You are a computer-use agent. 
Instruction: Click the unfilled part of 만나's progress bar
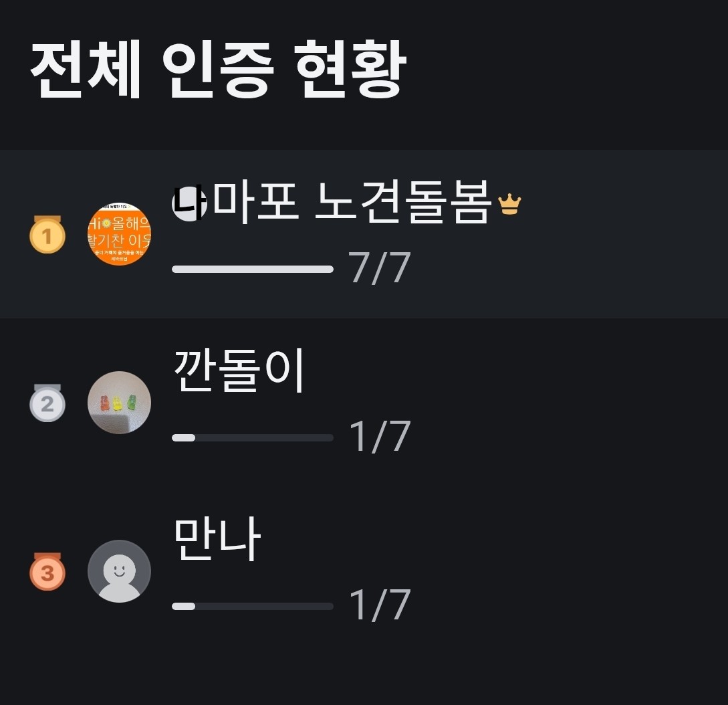tap(264, 606)
